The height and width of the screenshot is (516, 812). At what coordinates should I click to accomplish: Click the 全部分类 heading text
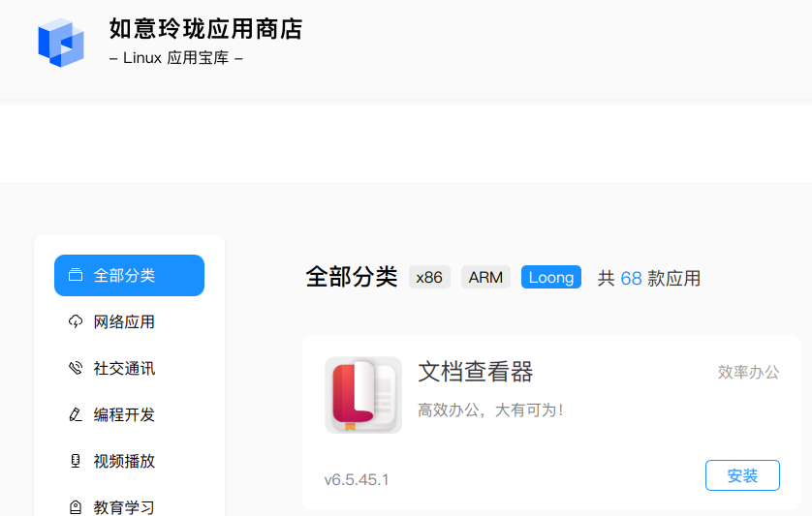(x=352, y=277)
